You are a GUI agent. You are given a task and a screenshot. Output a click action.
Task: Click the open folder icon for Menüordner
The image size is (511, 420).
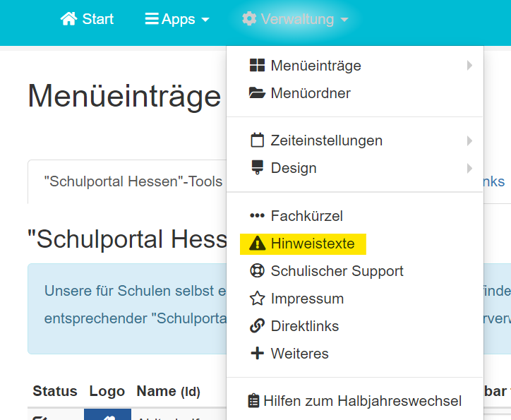(x=257, y=93)
